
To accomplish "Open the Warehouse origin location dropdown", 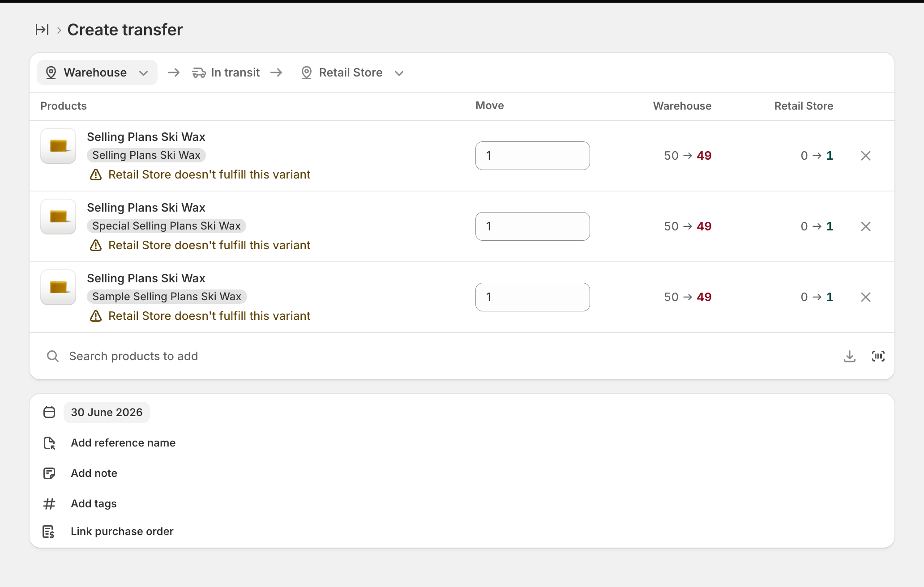I will (97, 72).
